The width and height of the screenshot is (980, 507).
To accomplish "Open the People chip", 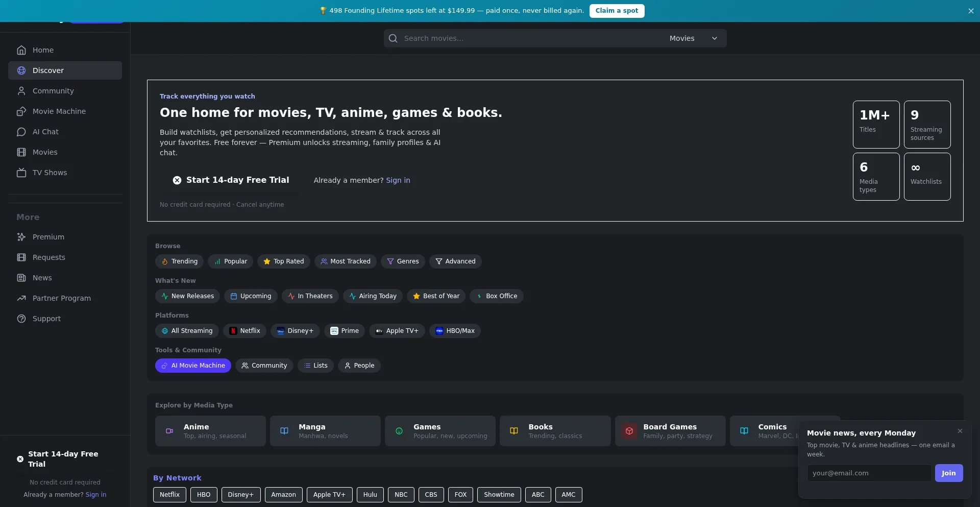I will pyautogui.click(x=359, y=366).
